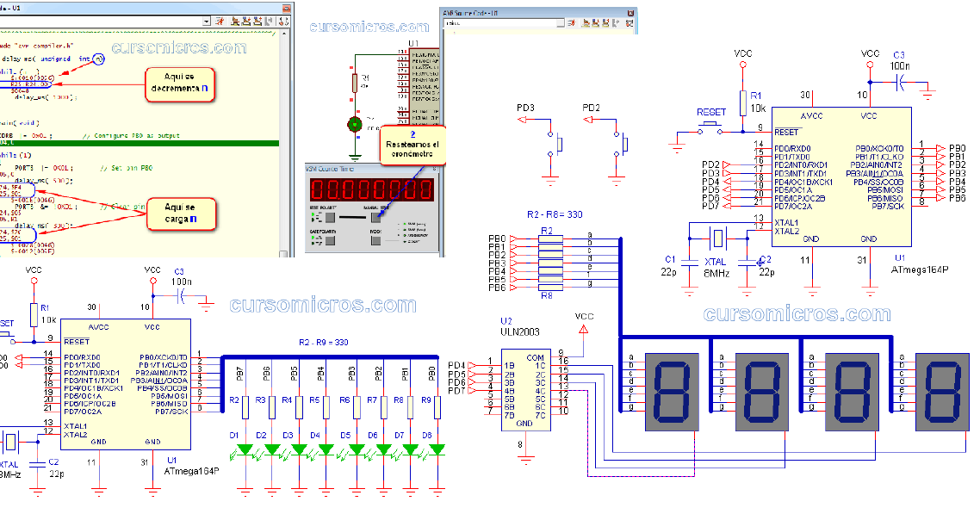Click the run icon in the left code editor toolbar
The height and width of the screenshot is (514, 980).
220,22
